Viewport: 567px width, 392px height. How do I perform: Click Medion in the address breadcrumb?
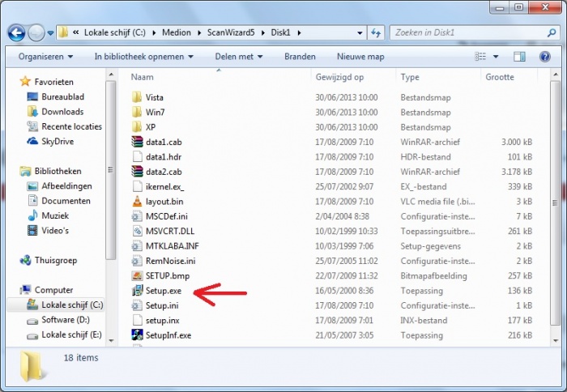(x=176, y=32)
